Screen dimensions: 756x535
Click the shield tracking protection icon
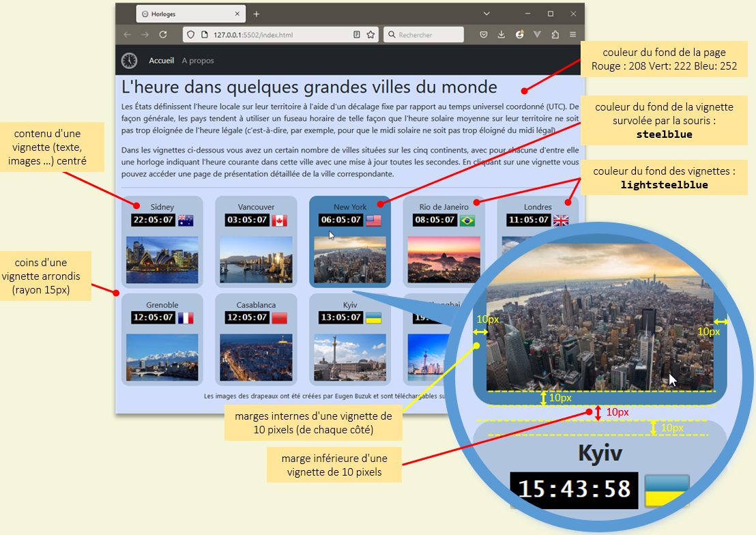[191, 35]
